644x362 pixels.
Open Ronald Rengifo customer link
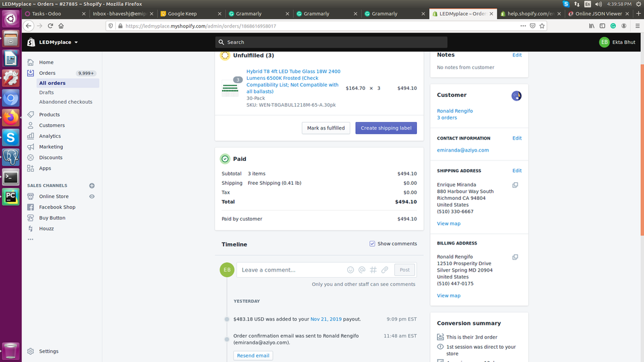pos(455,111)
